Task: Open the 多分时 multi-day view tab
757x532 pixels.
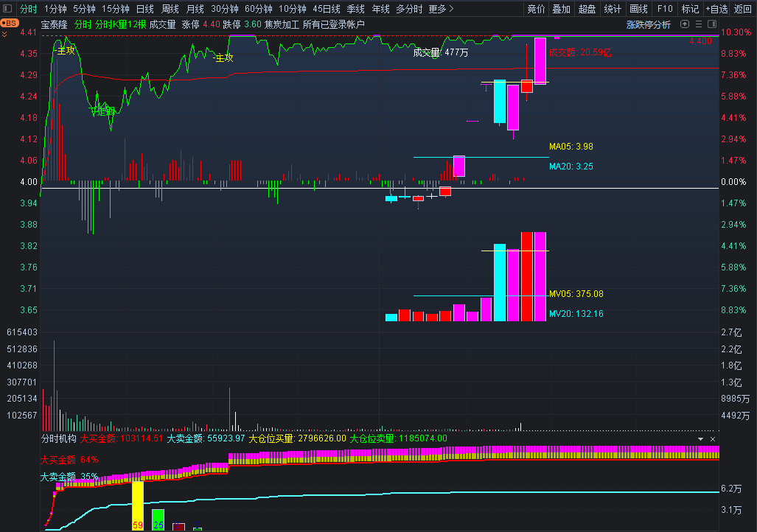Action: coord(409,9)
